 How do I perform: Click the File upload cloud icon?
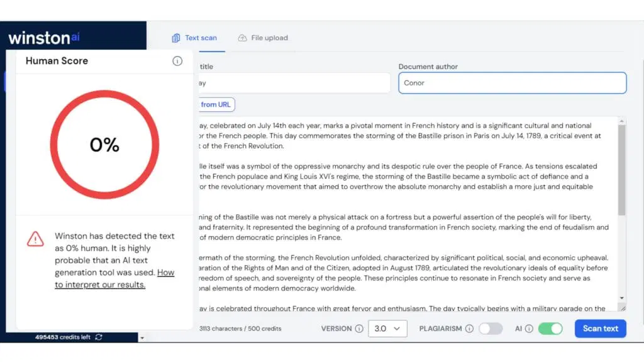tap(242, 38)
